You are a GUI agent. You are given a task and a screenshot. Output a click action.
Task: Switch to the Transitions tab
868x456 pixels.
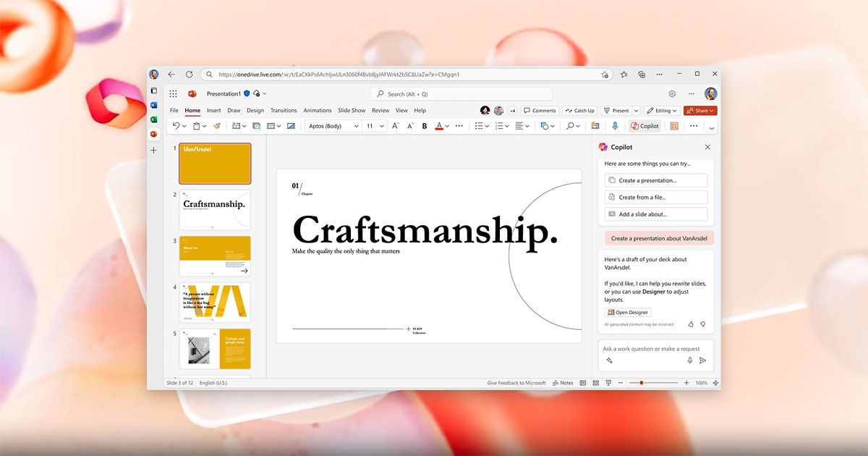pyautogui.click(x=284, y=111)
